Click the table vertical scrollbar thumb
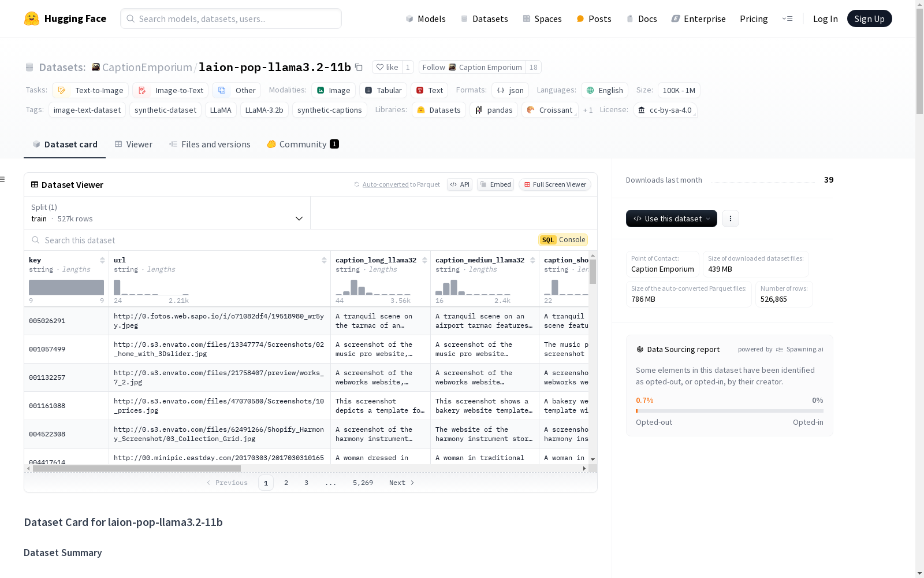Screen dimensions: 924x578 (593, 271)
